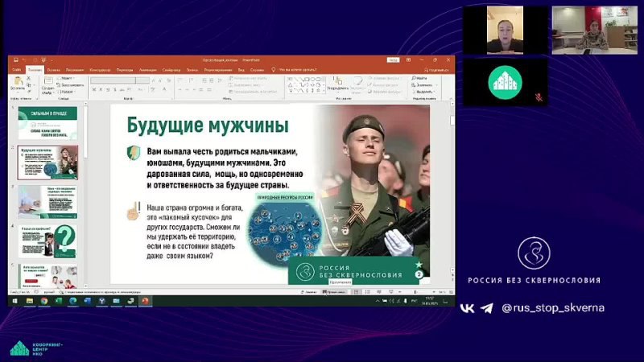Open the Layout (Макет) dropdown
Screen dimensions: 644x362
(x=66, y=78)
